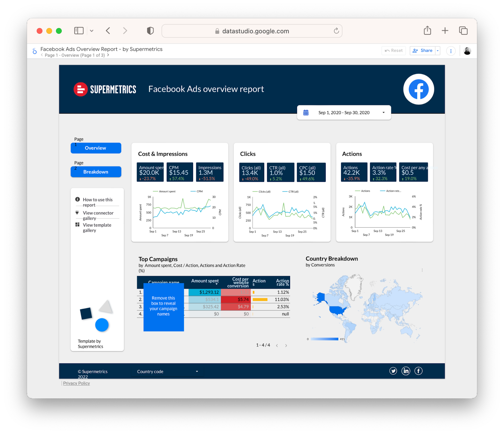Viewport: 504px width, 434px height.
Task: Click the Country Breakdown map legend gradient
Action: click(324, 339)
